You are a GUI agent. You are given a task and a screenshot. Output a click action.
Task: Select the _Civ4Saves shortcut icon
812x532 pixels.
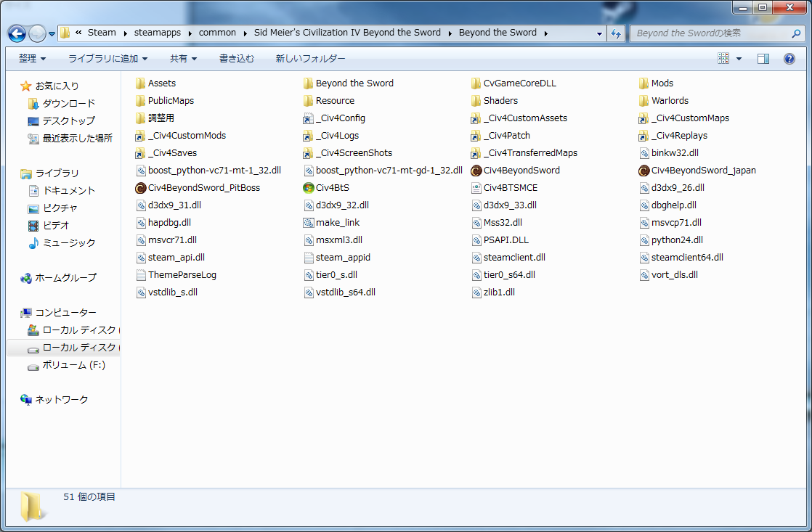pyautogui.click(x=140, y=153)
